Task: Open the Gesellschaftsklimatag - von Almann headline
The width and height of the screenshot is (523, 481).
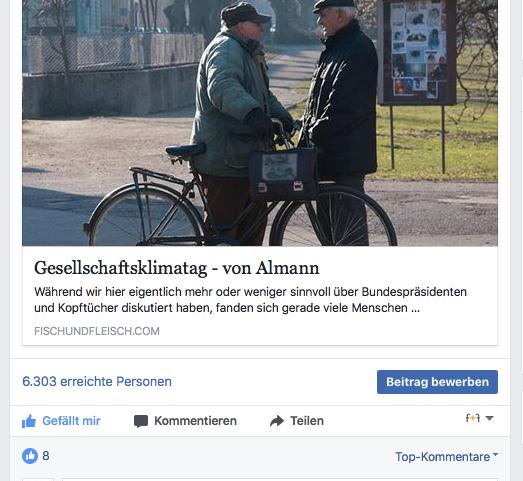Action: tap(176, 268)
